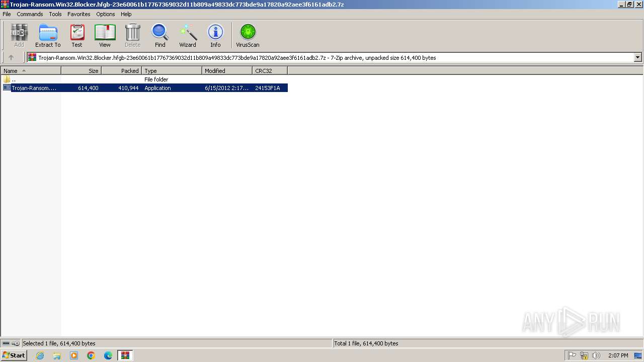Image resolution: width=644 pixels, height=362 pixels.
Task: Sort list by CRC32 column header
Action: coord(270,71)
